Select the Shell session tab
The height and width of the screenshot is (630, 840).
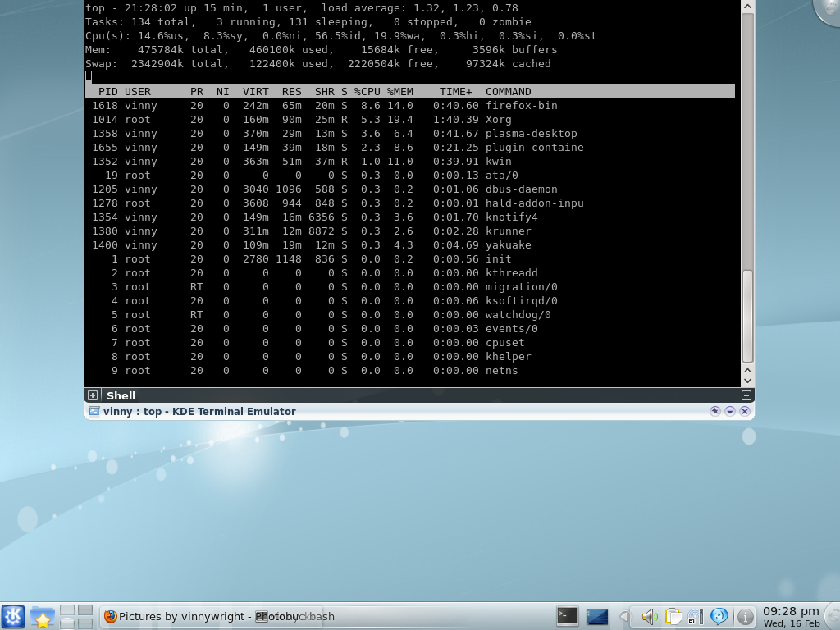[121, 395]
